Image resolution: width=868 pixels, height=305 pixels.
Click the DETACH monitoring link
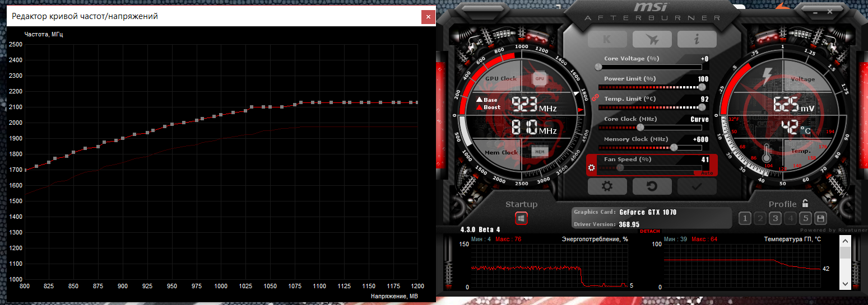pyautogui.click(x=650, y=231)
